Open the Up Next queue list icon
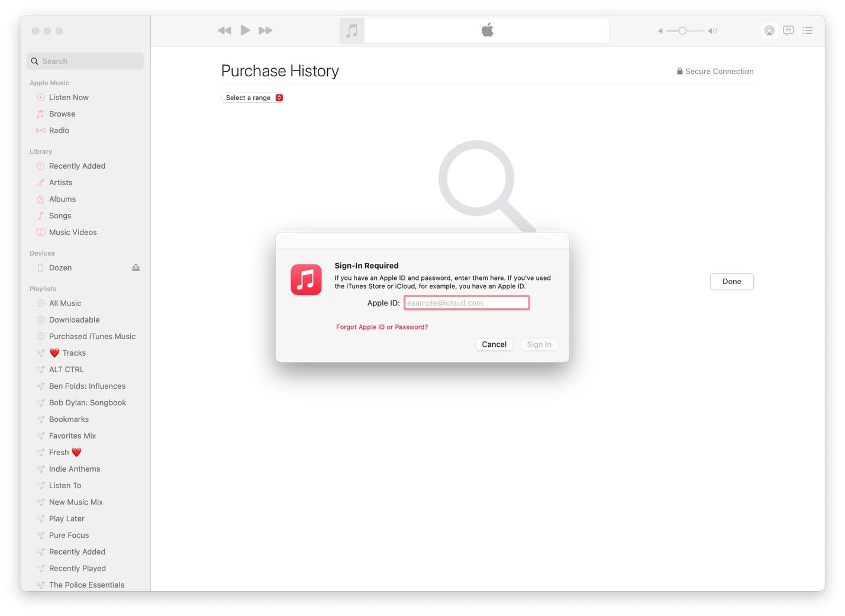 click(807, 31)
